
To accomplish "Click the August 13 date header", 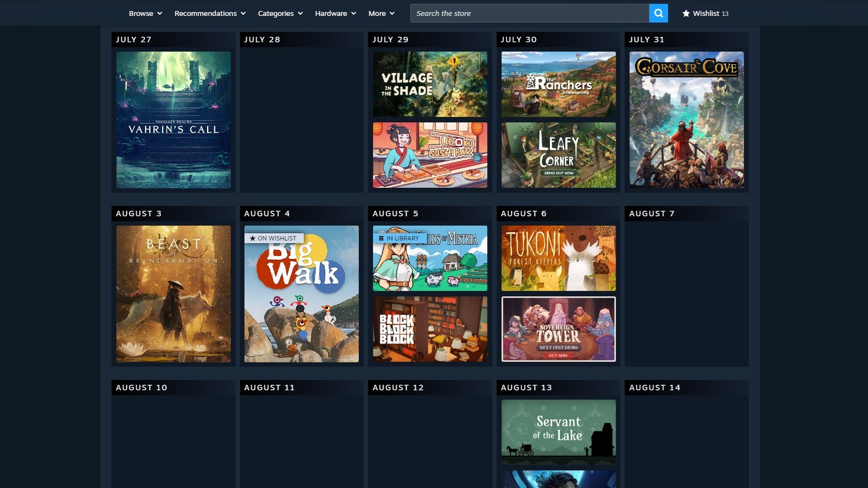I will coord(559,388).
